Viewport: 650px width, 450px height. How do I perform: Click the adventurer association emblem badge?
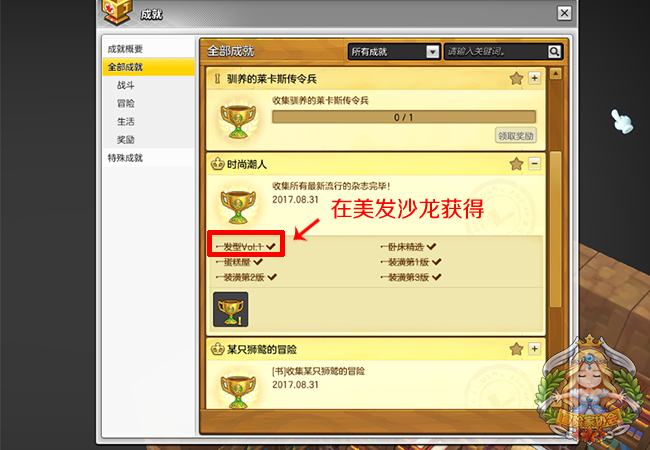[589, 392]
